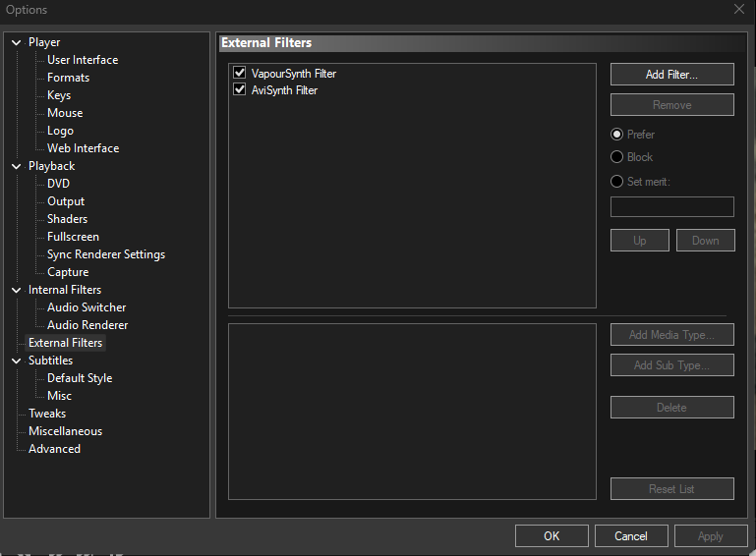Open the Advanced options page
This screenshot has width=756, height=556.
[54, 449]
